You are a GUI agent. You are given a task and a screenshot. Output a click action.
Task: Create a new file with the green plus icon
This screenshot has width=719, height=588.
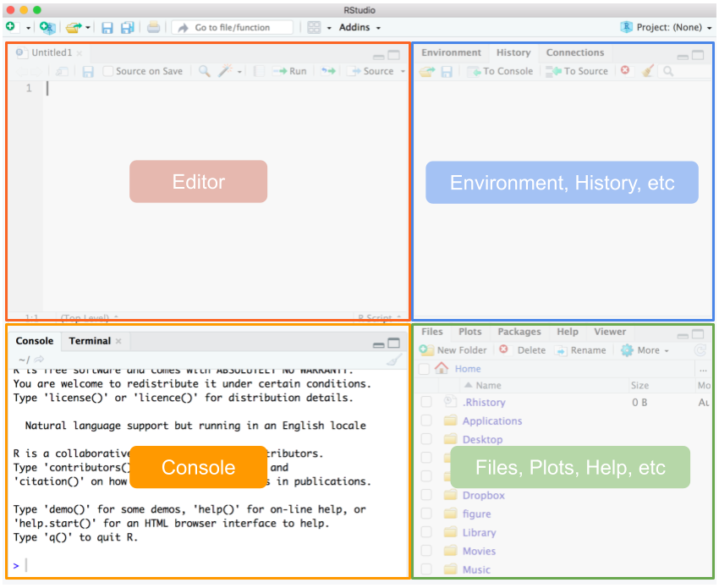pyautogui.click(x=10, y=27)
